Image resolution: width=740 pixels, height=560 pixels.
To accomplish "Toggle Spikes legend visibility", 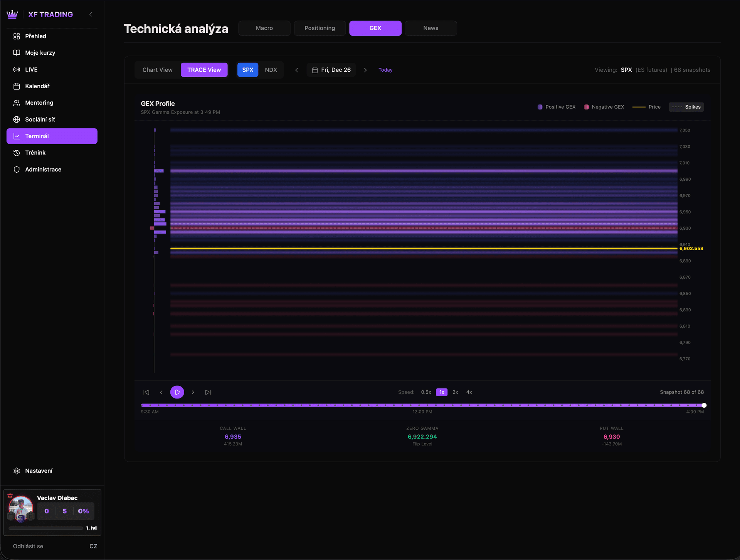I will [686, 107].
